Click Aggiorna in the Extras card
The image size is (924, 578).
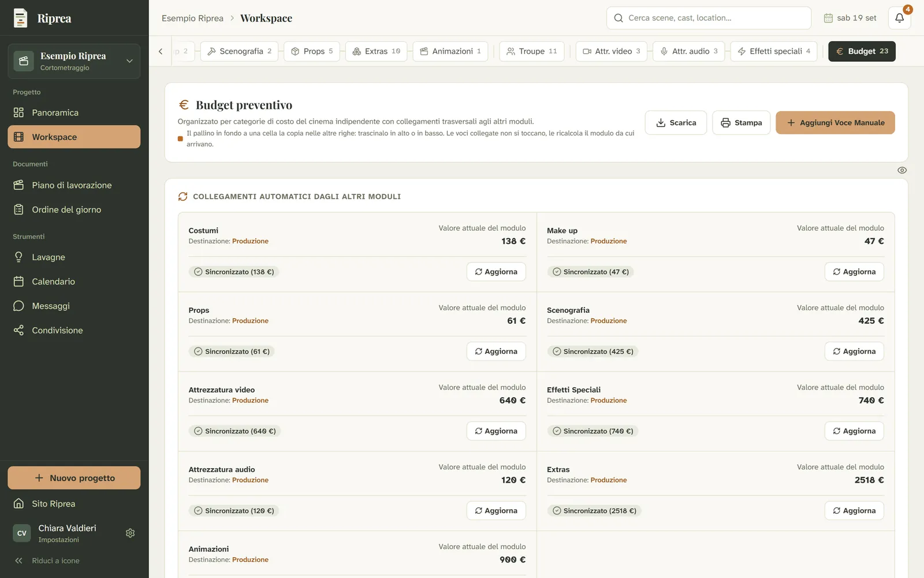[854, 511]
